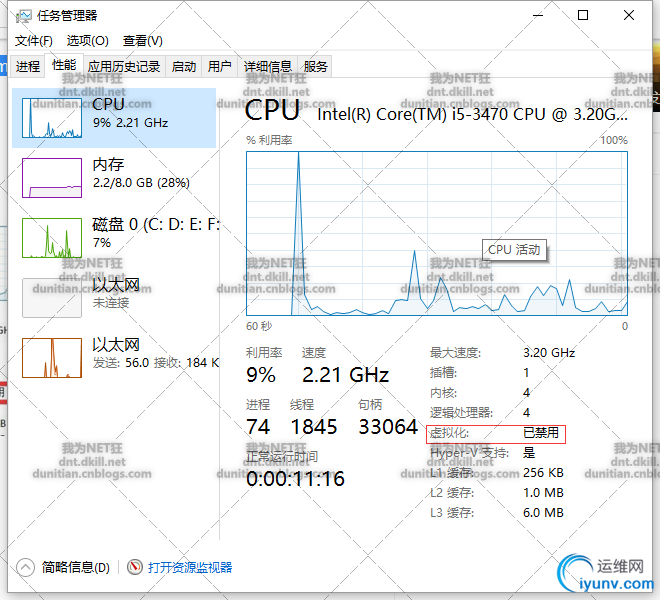Click the resource monitor gauge icon
The image size is (660, 600).
(135, 567)
